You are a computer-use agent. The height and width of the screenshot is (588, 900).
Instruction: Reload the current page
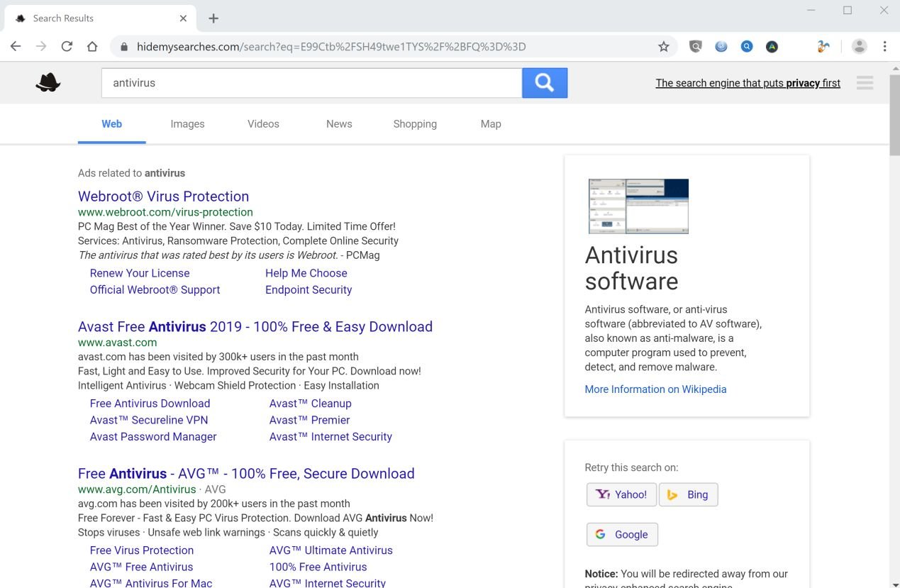(67, 47)
